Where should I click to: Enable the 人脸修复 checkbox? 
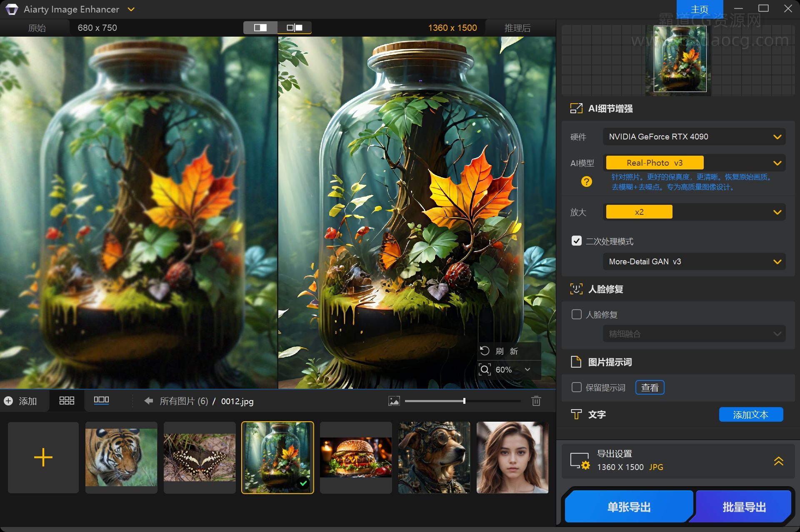click(577, 314)
